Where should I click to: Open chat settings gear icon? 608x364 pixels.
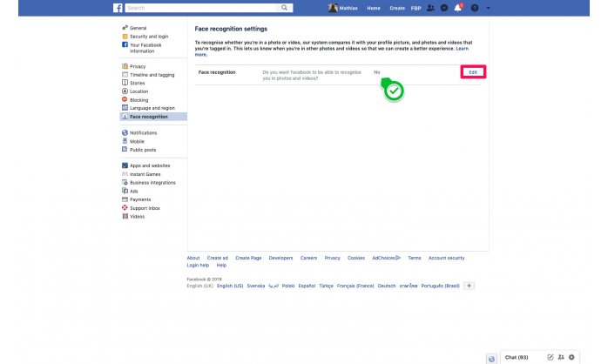[571, 357]
